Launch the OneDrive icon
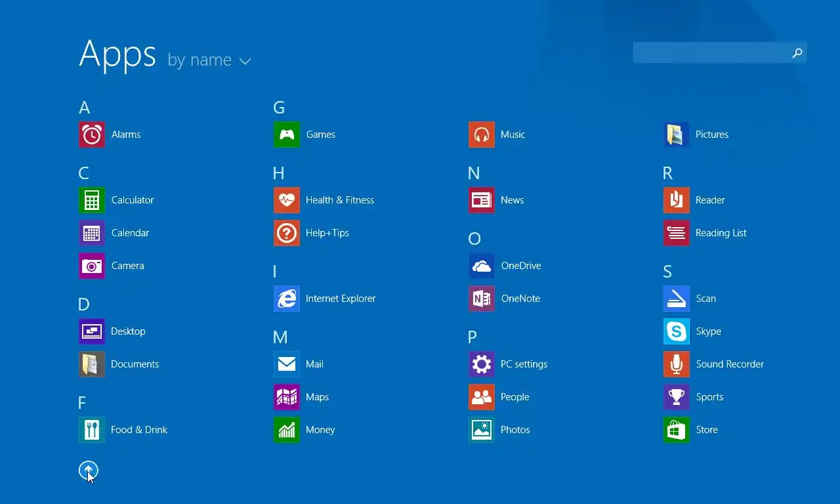Image resolution: width=840 pixels, height=504 pixels. [x=482, y=266]
